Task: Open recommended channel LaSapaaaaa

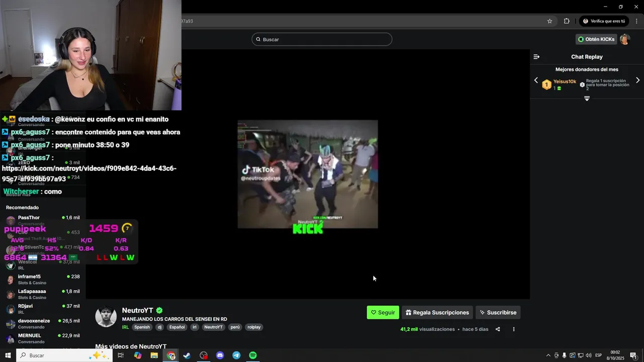Action: pyautogui.click(x=43, y=294)
